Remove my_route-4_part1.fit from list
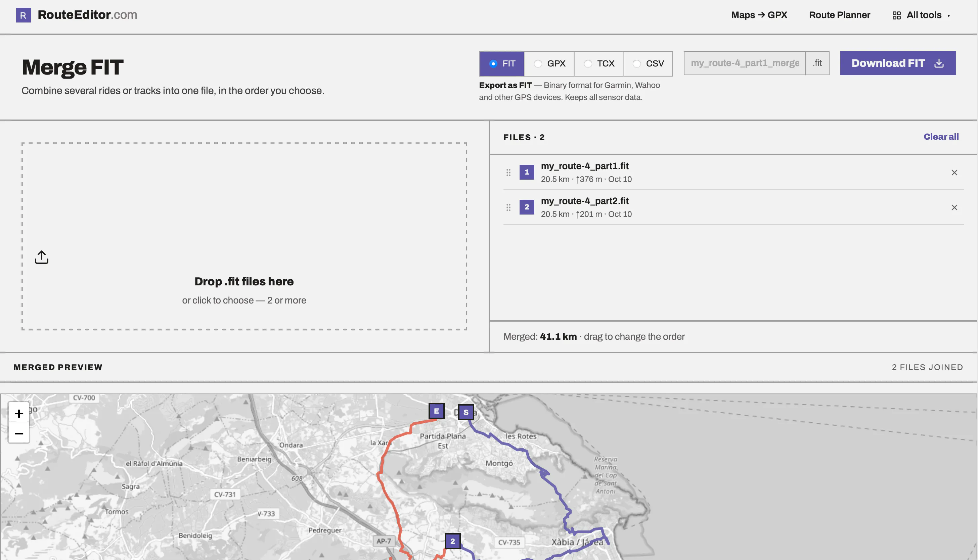This screenshot has height=560, width=978. tap(954, 172)
